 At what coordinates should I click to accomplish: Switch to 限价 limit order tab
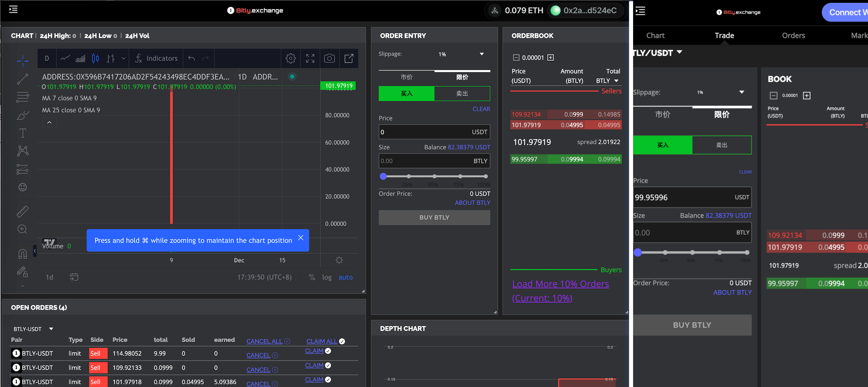[x=462, y=77]
